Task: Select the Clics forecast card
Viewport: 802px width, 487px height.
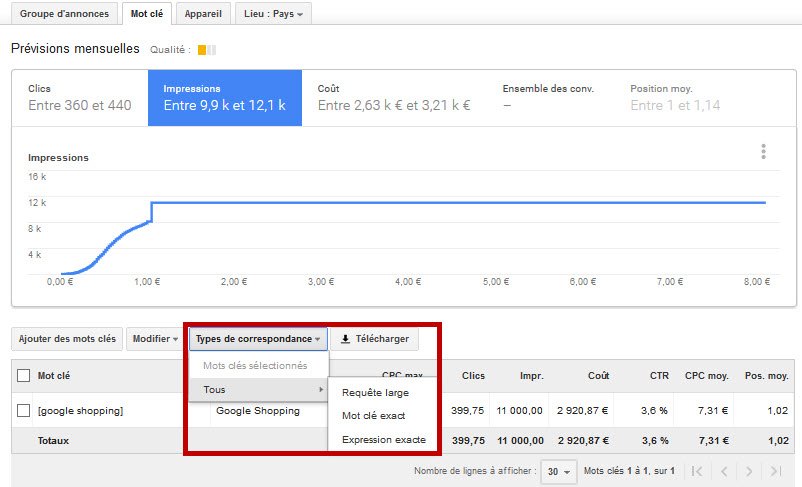Action: (x=80, y=98)
